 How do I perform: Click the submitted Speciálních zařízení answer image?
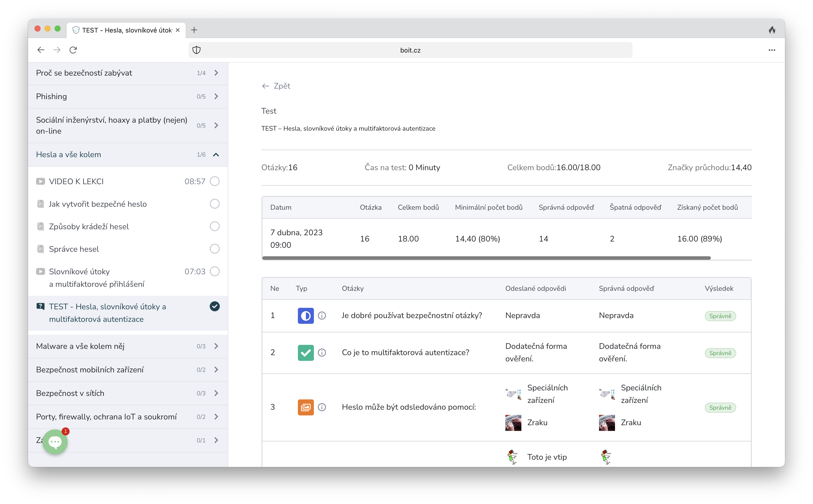(513, 394)
